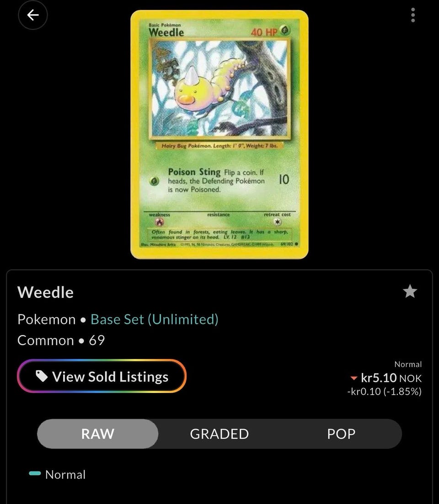Click the fire weakness symbol on card
The image size is (439, 504).
pos(159,222)
